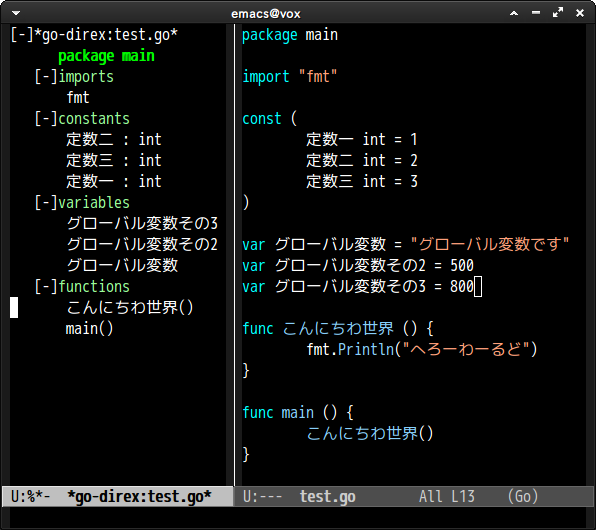This screenshot has width=596, height=530.
Task: Select the fmt import entry
Action: coord(78,98)
